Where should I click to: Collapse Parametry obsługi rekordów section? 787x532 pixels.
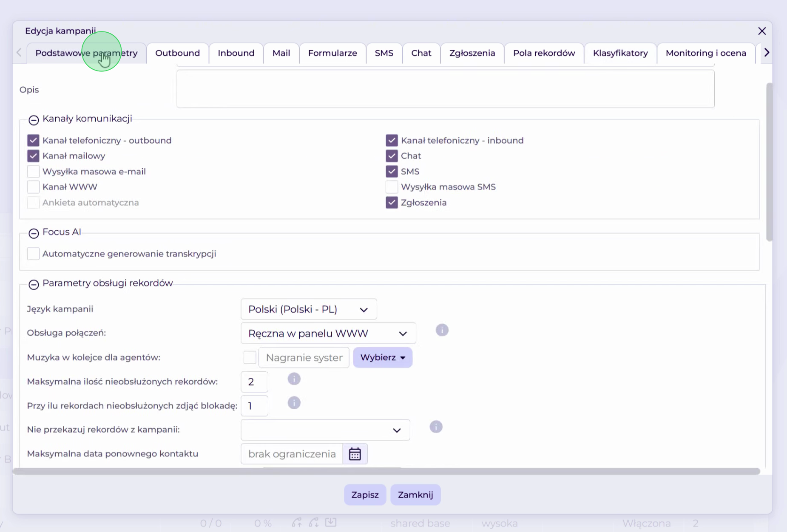pyautogui.click(x=34, y=284)
